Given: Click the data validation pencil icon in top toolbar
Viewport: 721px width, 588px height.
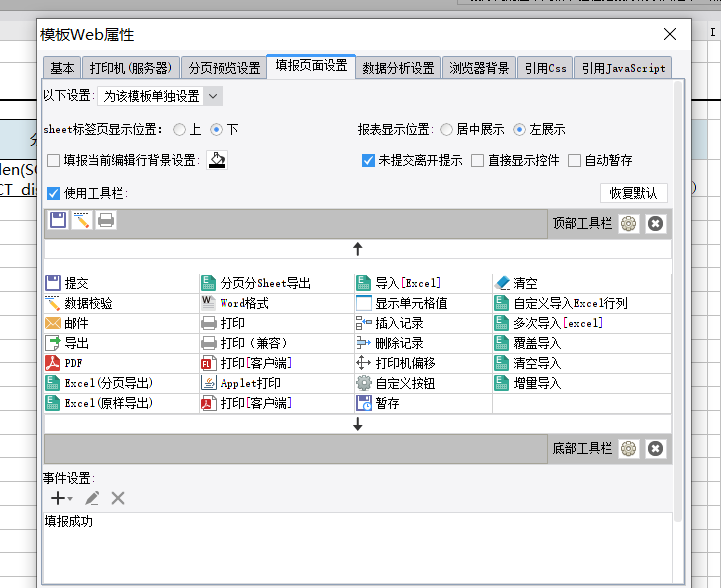Looking at the screenshot, I should (x=82, y=220).
